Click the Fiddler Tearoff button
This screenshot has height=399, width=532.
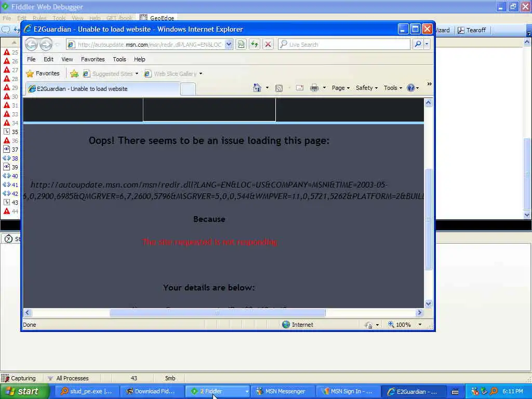(472, 30)
